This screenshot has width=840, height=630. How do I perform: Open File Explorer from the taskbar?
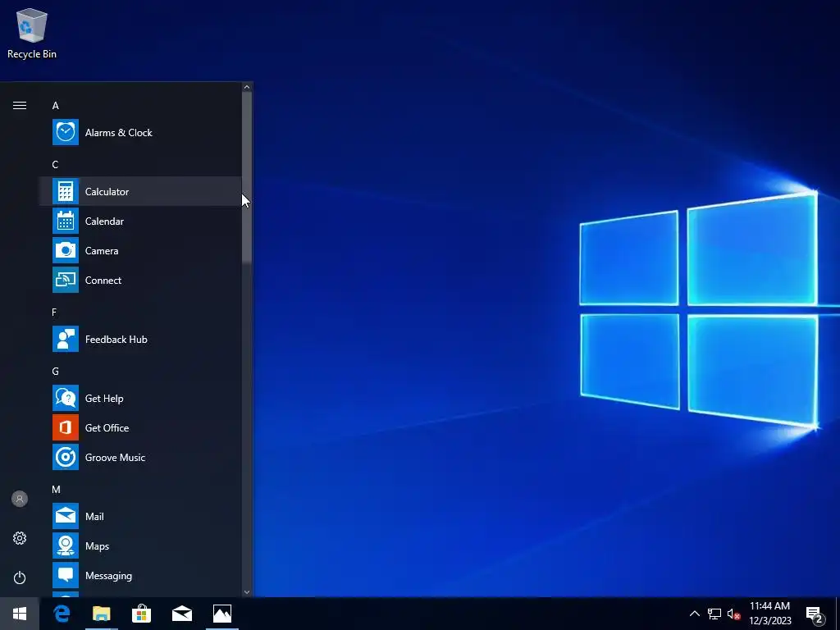coord(101,614)
